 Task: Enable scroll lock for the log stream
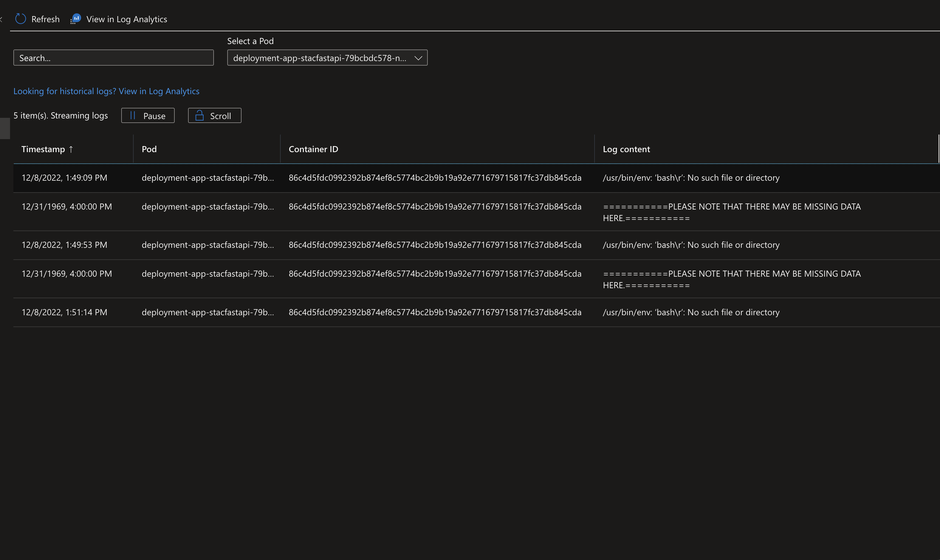[214, 115]
